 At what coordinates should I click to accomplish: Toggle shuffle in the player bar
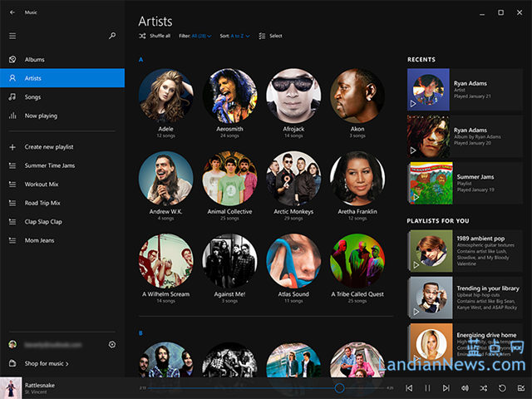click(484, 388)
